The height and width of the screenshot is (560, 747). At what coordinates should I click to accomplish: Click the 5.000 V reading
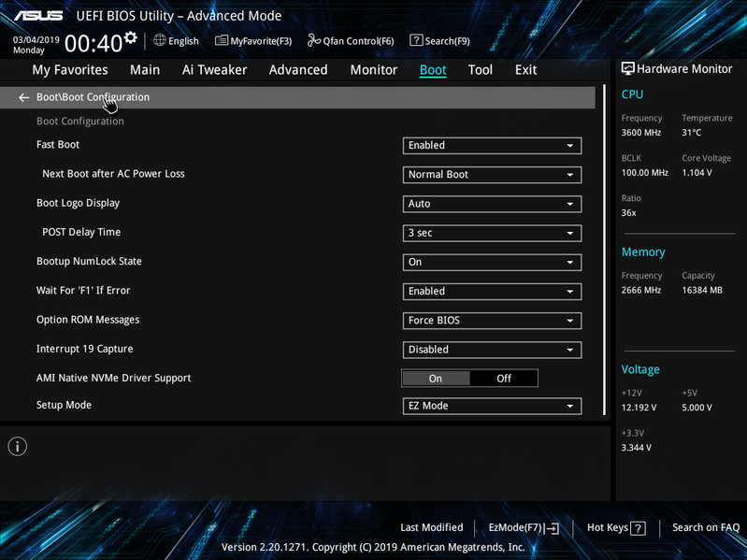(697, 409)
